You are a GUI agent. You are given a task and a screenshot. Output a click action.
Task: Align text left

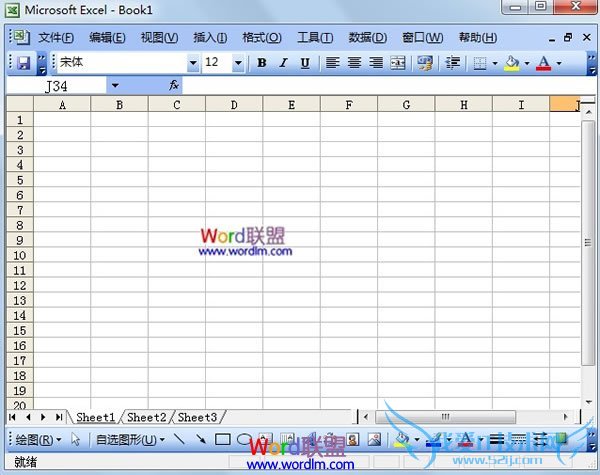[333, 63]
